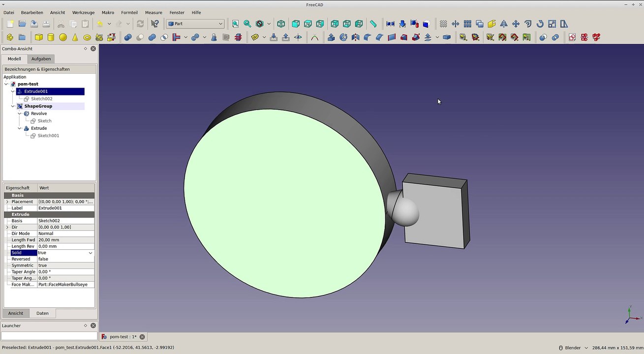Screen dimensions: 644x354
Task: Toggle the Reversed property set to false
Action: pyautogui.click(x=65, y=259)
